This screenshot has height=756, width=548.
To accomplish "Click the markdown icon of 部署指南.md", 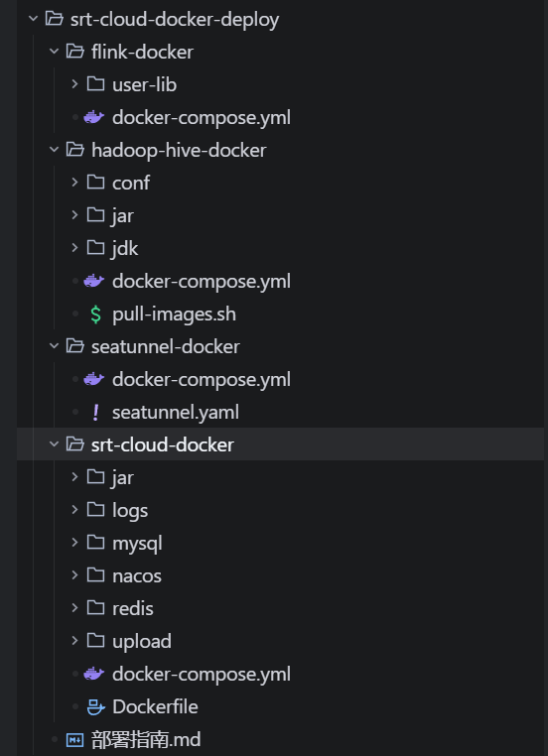I will click(74, 739).
